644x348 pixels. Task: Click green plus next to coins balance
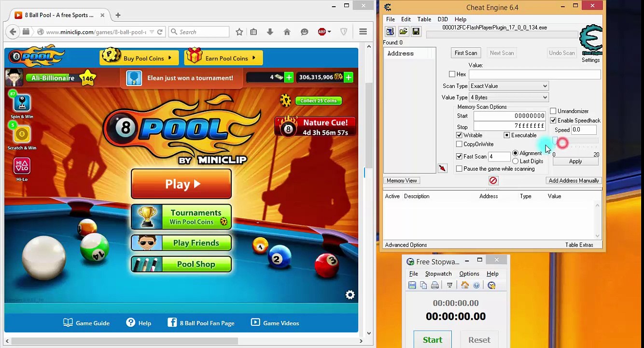click(x=348, y=77)
